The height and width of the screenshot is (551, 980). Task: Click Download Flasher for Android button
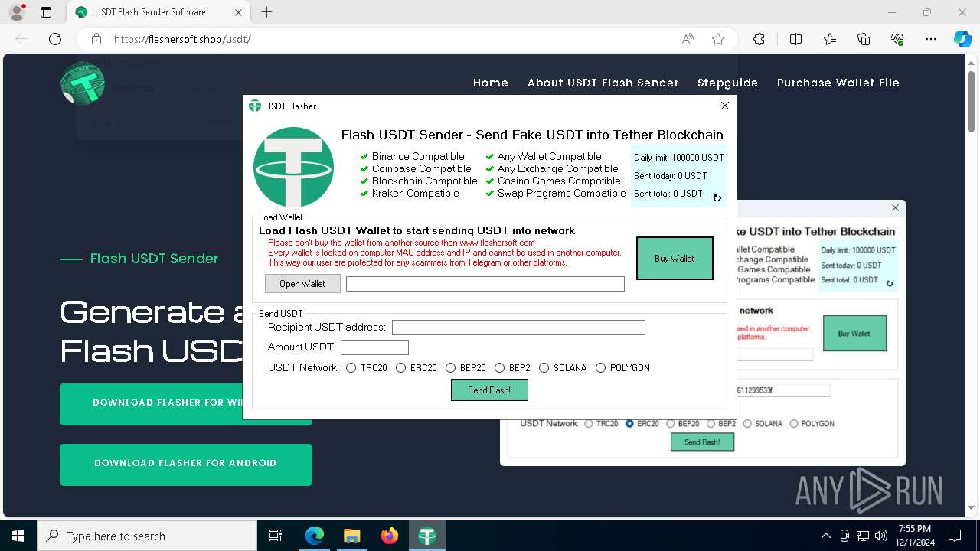click(186, 463)
